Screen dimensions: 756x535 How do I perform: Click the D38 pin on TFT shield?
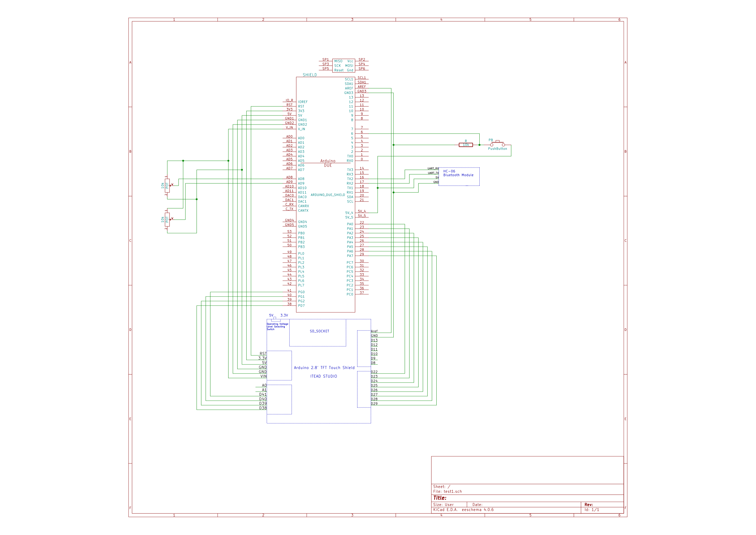[263, 408]
